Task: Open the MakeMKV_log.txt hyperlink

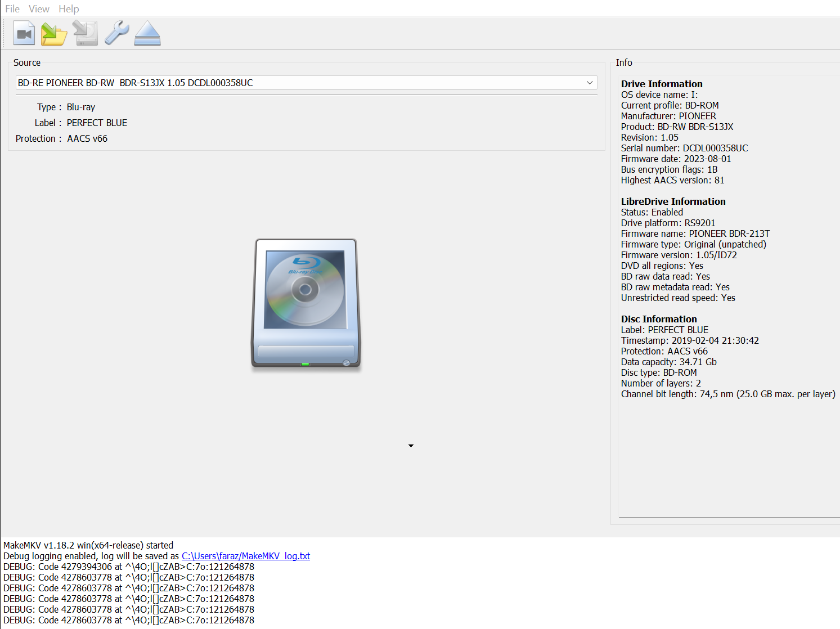Action: click(245, 556)
